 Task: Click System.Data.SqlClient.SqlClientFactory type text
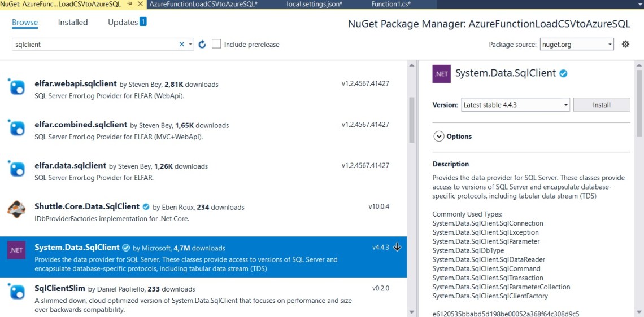tap(490, 296)
